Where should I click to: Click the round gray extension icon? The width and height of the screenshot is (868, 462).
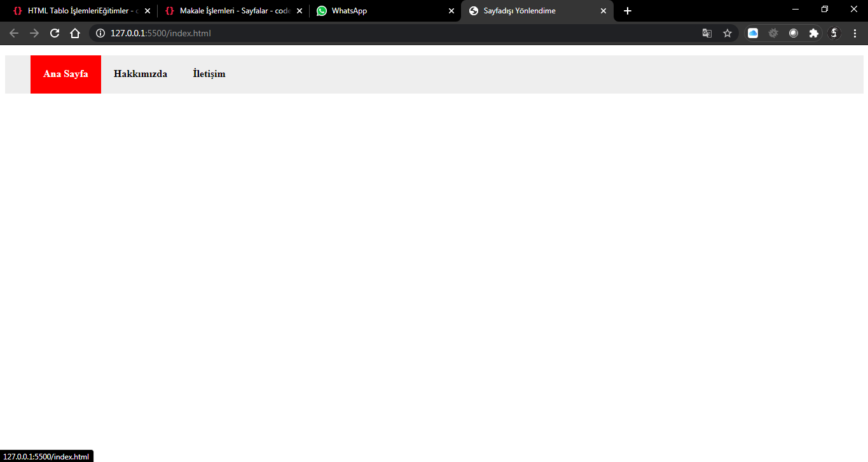[794, 33]
